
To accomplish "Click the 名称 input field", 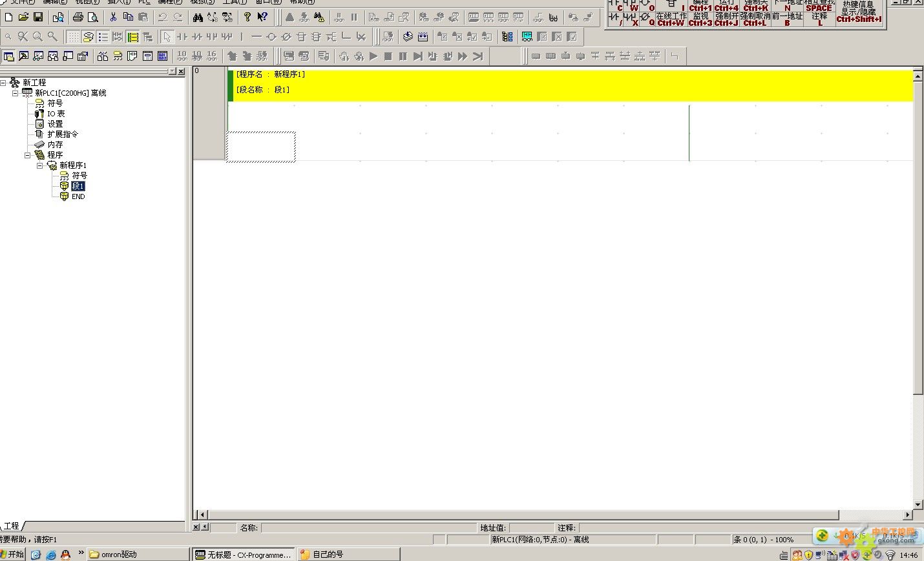I will coord(368,528).
